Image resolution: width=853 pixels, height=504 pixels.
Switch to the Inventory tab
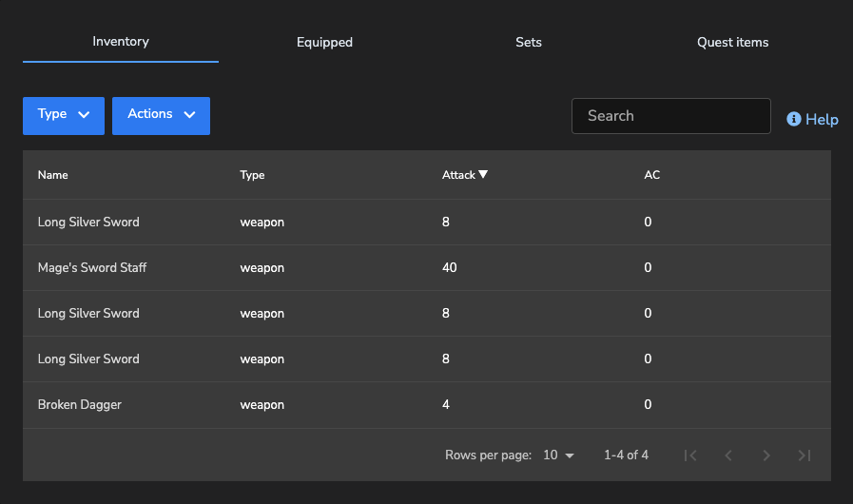[121, 41]
